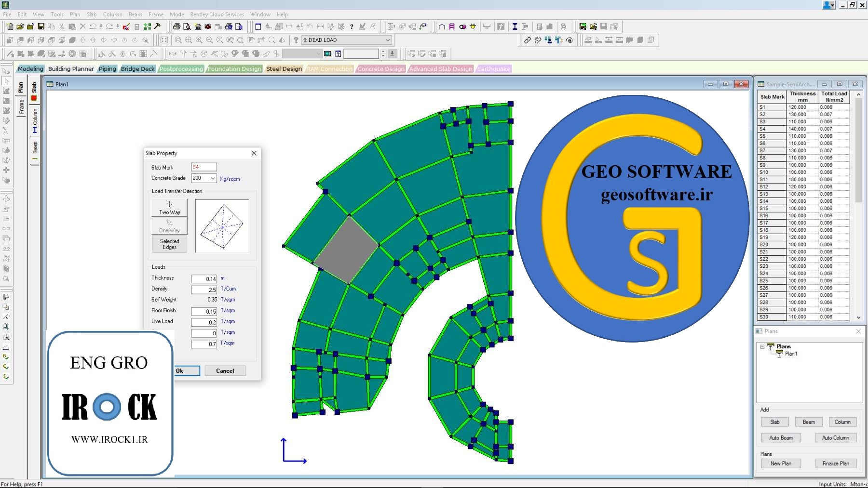The height and width of the screenshot is (488, 868).
Task: Activate the Selected Edges option
Action: [x=169, y=244]
